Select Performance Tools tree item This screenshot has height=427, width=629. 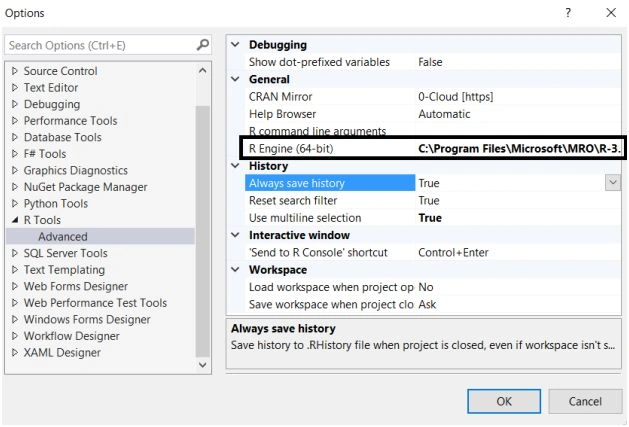tap(70, 120)
